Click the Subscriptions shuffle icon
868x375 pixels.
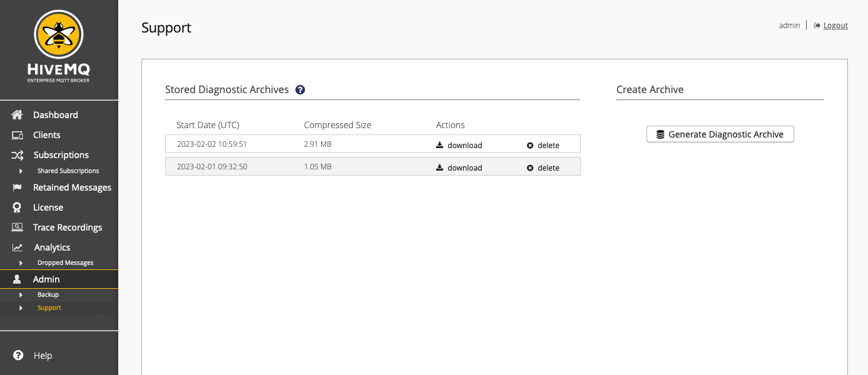pos(18,155)
